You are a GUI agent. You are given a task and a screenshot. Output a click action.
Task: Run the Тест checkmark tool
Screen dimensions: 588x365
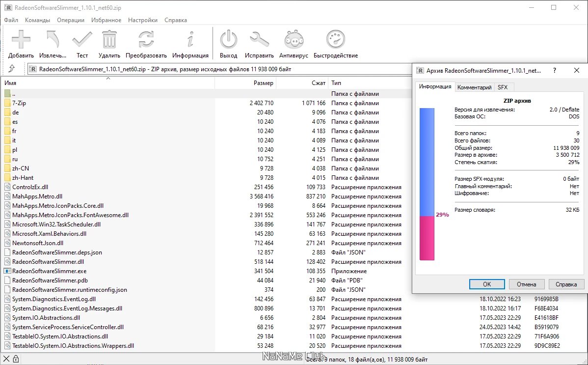[x=82, y=39]
